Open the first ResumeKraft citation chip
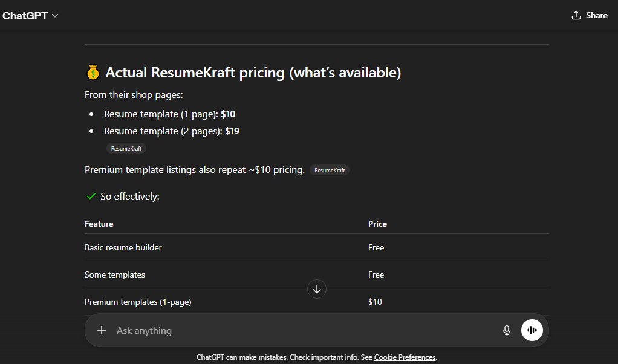 126,148
